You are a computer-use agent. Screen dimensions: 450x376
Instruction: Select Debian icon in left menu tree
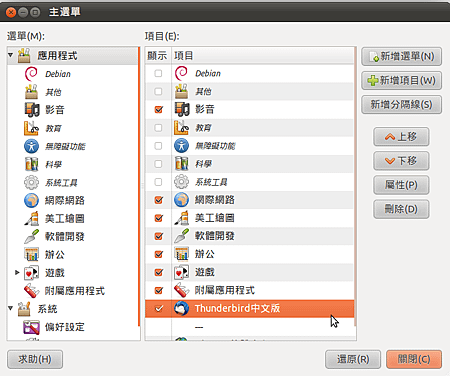(x=31, y=74)
